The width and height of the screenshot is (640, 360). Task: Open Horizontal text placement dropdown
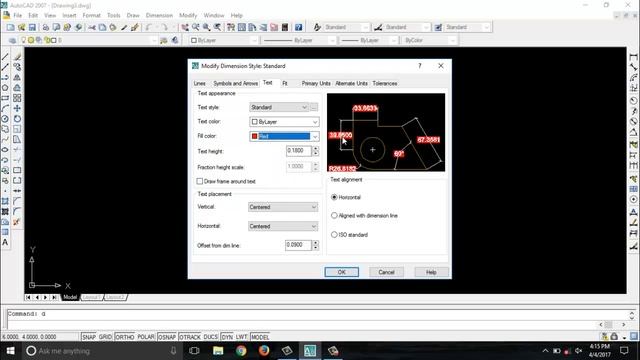coord(283,226)
